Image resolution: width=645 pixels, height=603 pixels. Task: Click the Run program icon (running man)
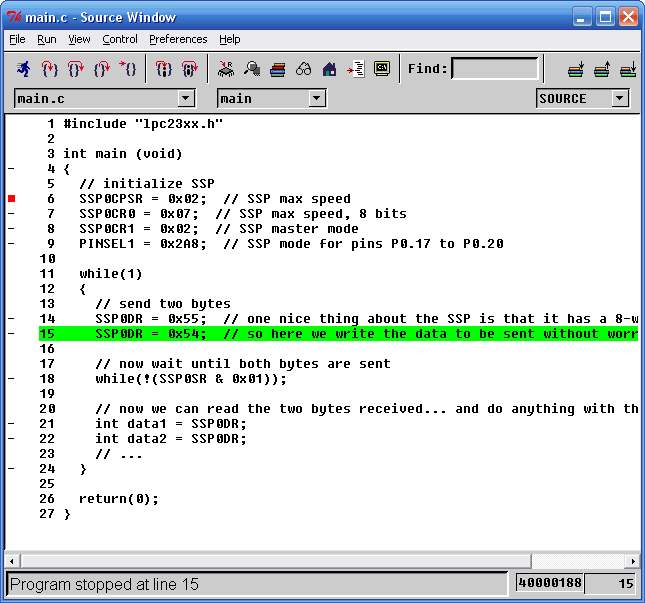(23, 69)
